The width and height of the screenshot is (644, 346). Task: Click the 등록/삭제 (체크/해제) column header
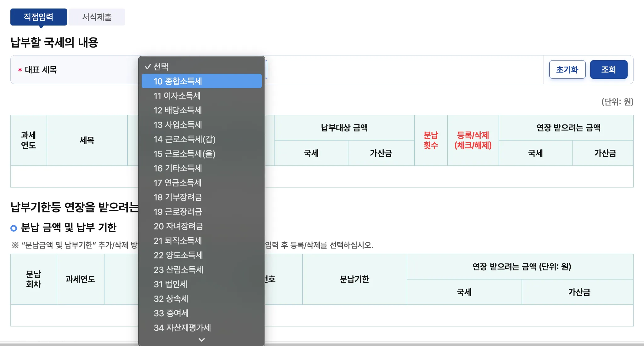[473, 140]
